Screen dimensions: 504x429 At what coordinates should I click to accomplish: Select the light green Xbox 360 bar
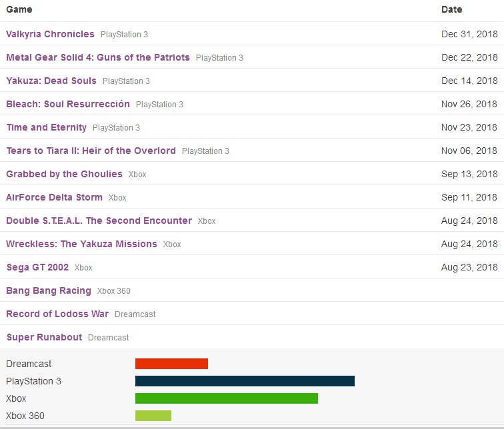(x=153, y=416)
